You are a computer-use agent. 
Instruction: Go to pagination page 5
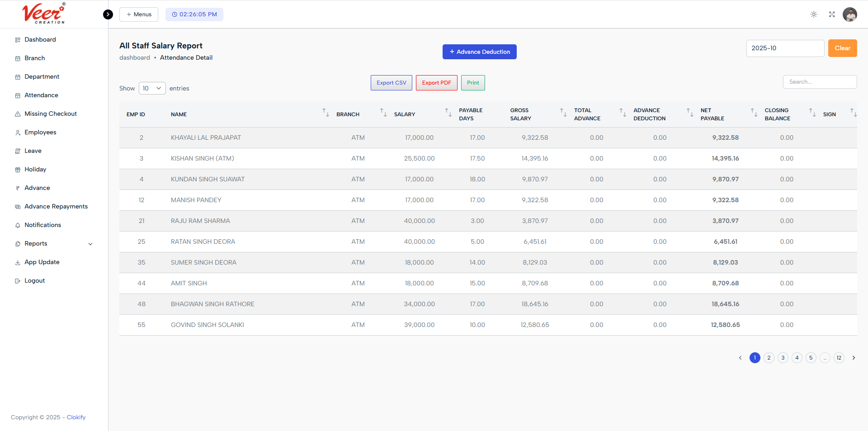[x=811, y=357]
